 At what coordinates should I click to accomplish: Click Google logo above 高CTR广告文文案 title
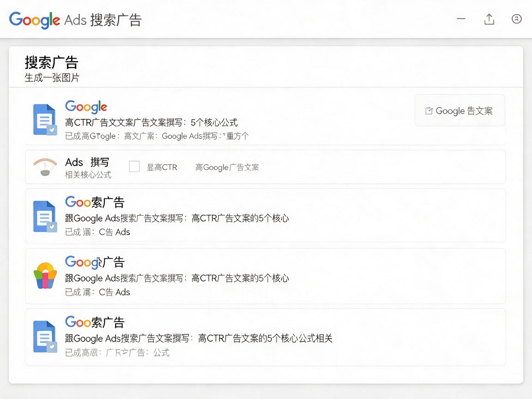[x=86, y=107]
